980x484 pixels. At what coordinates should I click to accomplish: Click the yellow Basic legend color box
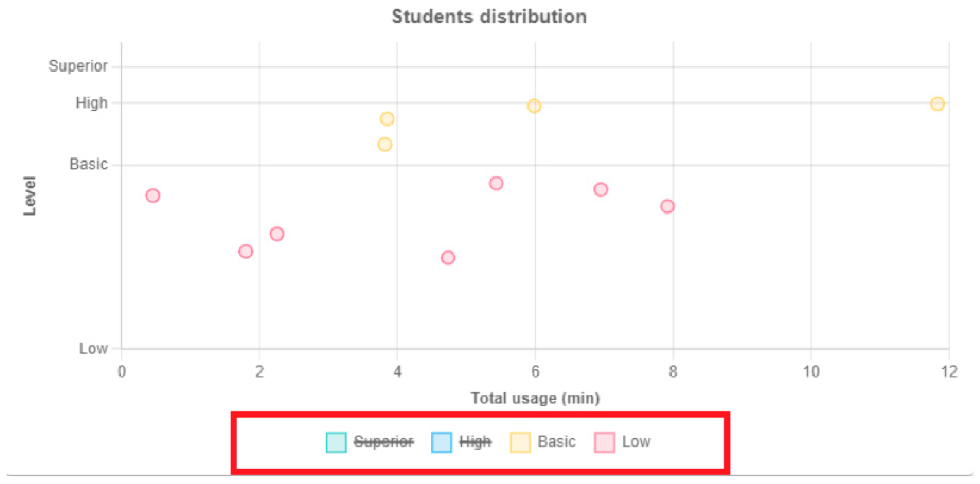[520, 442]
